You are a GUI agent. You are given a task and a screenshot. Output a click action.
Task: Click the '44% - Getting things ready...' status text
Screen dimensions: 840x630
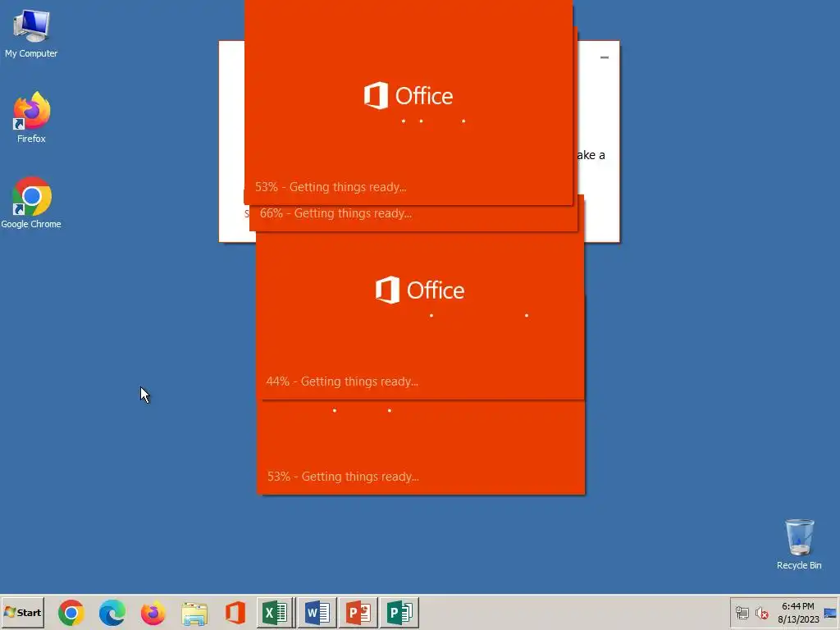point(342,381)
